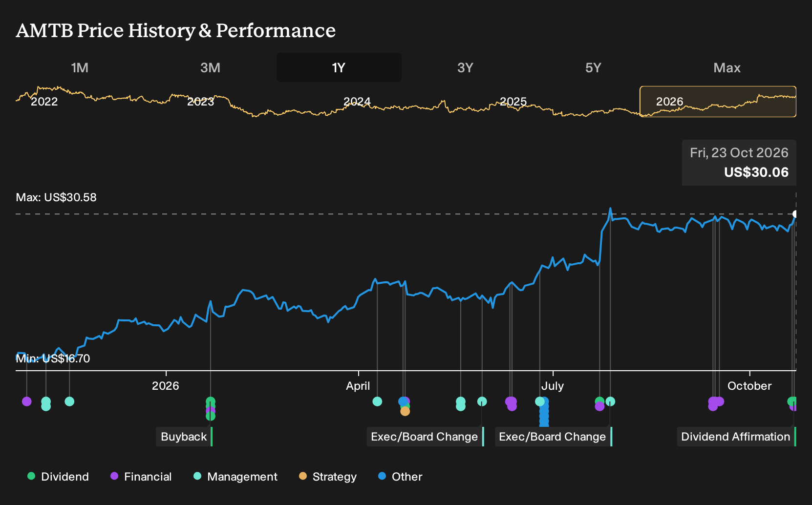Viewport: 812px width, 505px height.
Task: Click the "October" axis label
Action: tap(749, 386)
